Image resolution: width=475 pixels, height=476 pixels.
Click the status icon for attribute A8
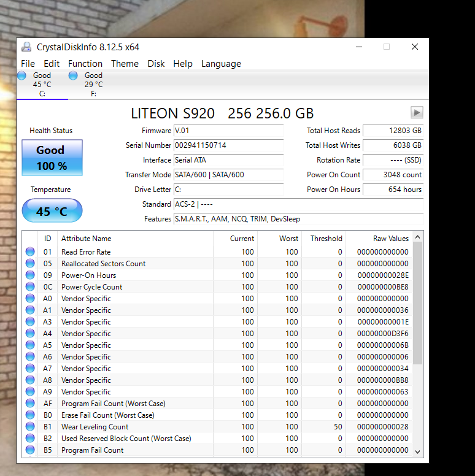tap(30, 380)
